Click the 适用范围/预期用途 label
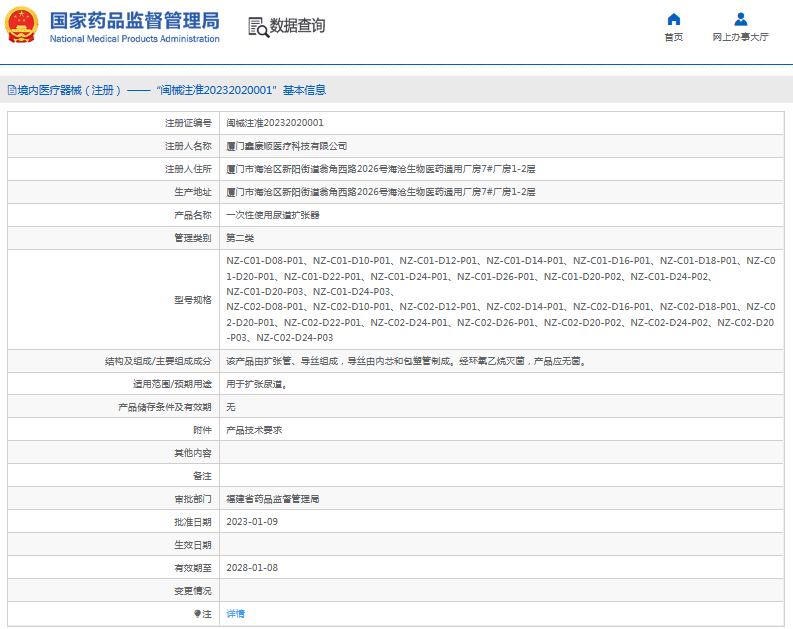 tap(172, 384)
